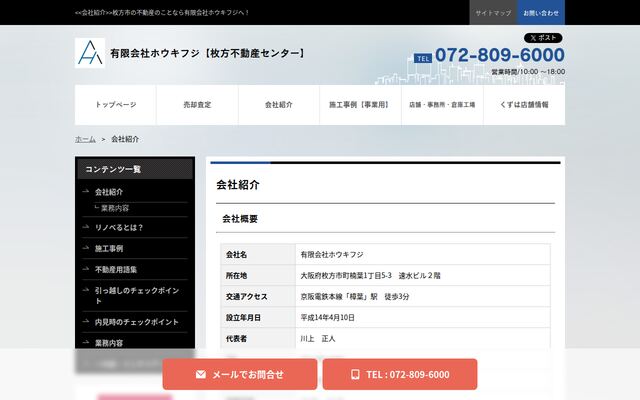The height and width of the screenshot is (400, 640).
Task: Select the 京阪電鉄本線「樟葉」駅 徒歩3分 cell
Action: [x=423, y=297]
